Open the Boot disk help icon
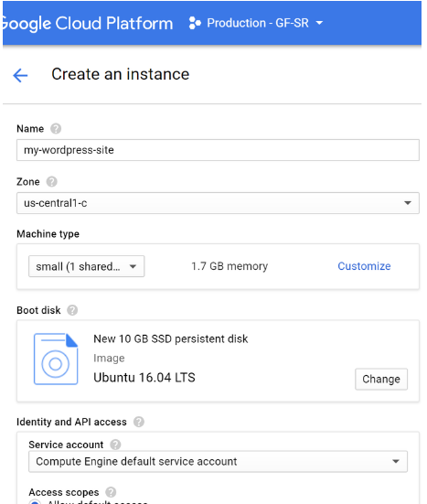The height and width of the screenshot is (504, 427). pyautogui.click(x=72, y=310)
